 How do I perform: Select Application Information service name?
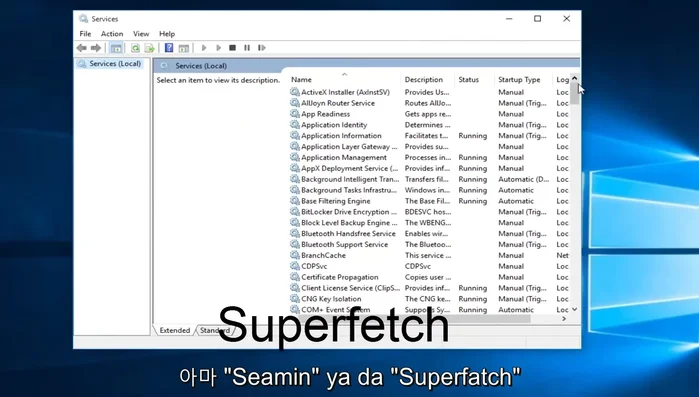(x=341, y=135)
